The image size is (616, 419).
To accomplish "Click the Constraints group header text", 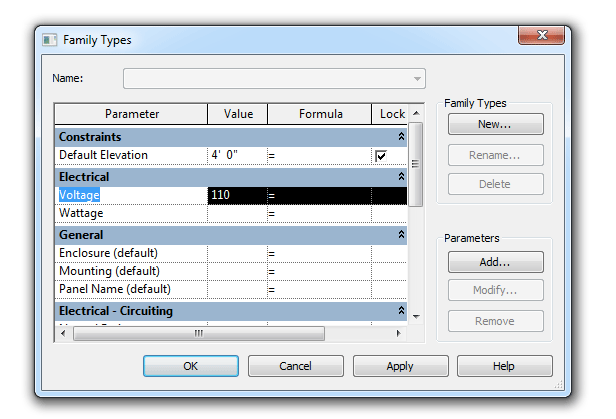I will (90, 137).
